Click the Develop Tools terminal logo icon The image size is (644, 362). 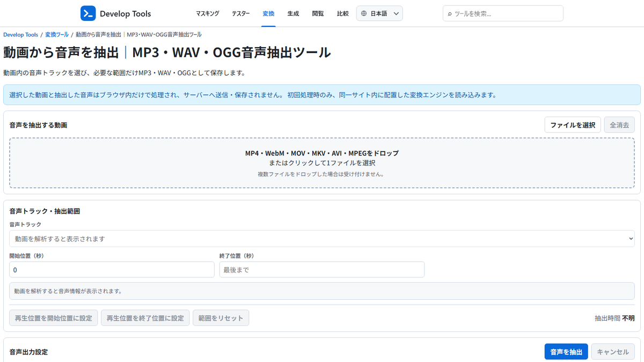[88, 13]
